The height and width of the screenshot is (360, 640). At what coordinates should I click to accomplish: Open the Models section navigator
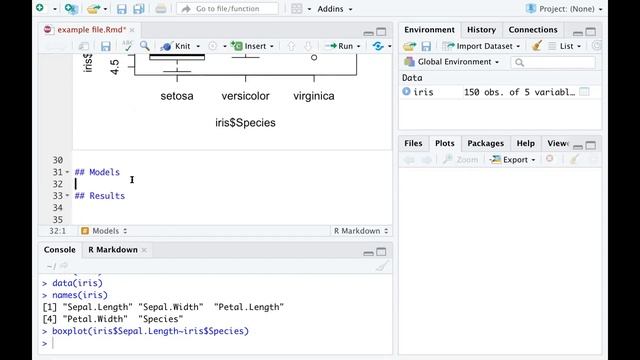click(x=104, y=231)
